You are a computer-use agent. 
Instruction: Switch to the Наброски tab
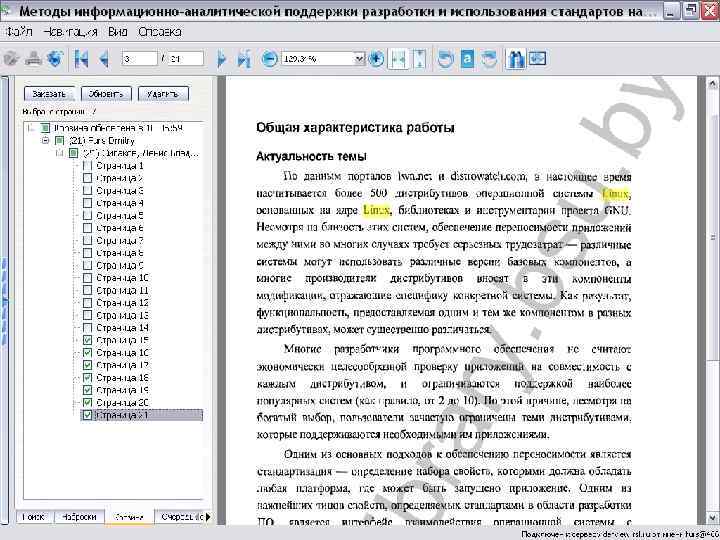tap(79, 517)
